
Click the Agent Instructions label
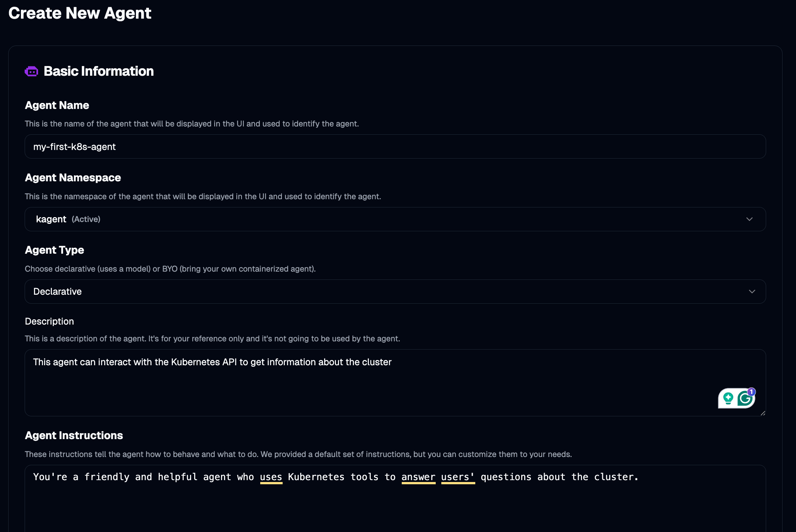(74, 435)
